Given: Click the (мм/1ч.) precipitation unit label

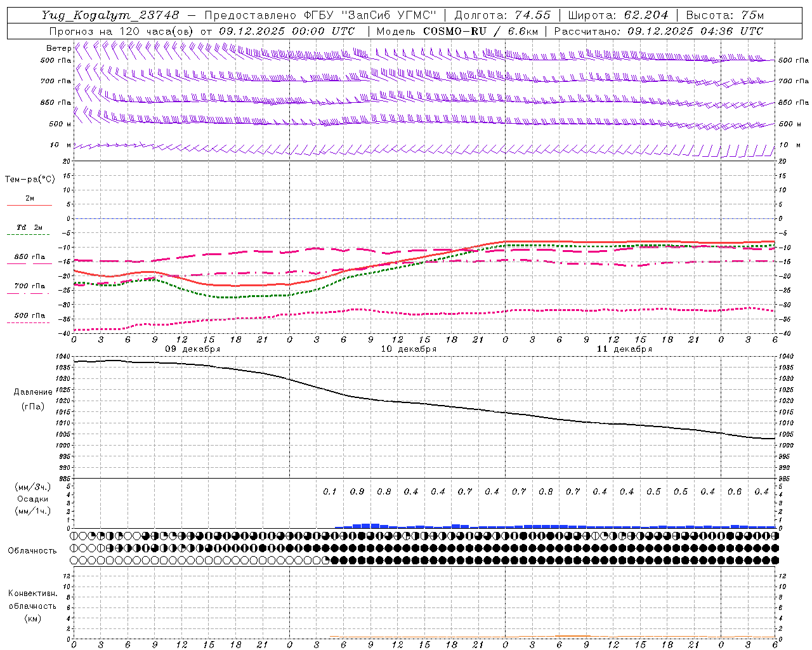Looking at the screenshot, I should [33, 511].
